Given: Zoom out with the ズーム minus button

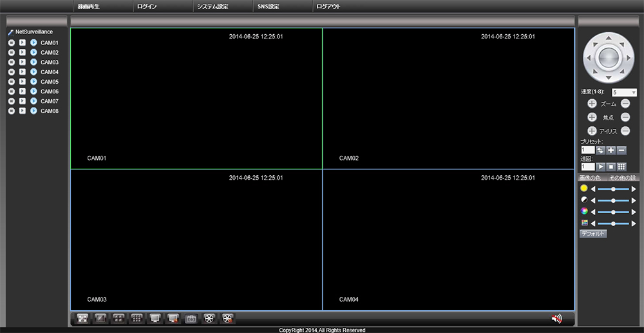Looking at the screenshot, I should tap(625, 104).
